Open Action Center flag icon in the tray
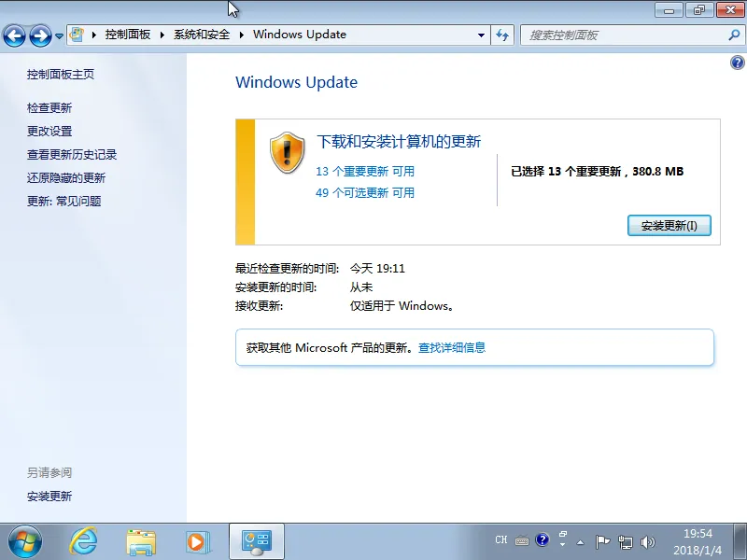The height and width of the screenshot is (560, 747). [603, 541]
